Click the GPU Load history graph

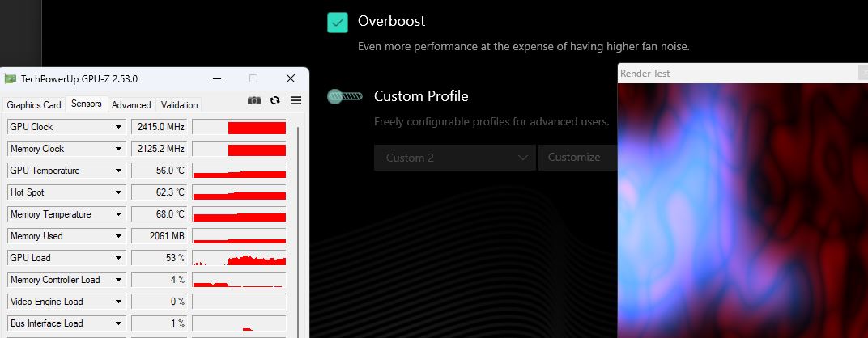click(x=239, y=258)
